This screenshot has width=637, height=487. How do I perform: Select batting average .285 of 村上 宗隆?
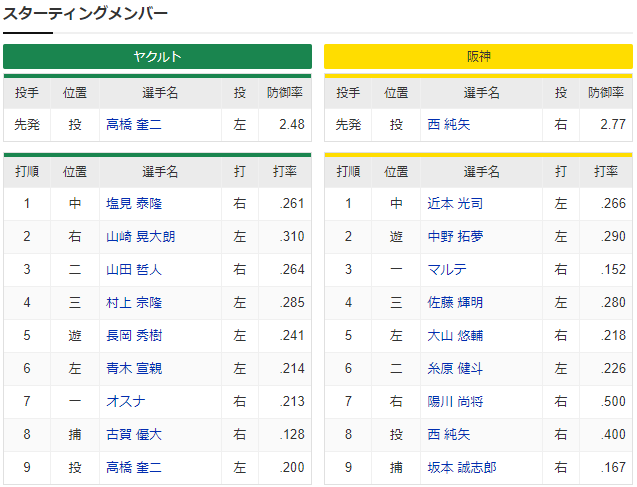click(292, 302)
